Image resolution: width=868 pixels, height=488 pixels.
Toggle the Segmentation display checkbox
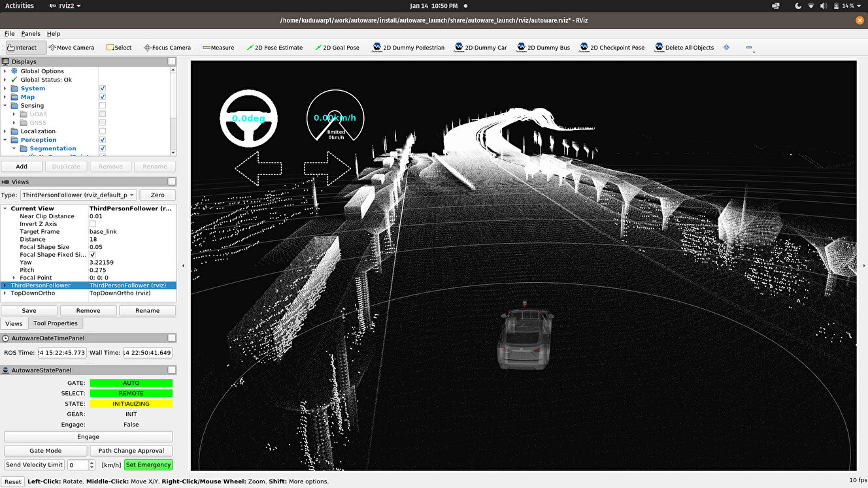102,148
